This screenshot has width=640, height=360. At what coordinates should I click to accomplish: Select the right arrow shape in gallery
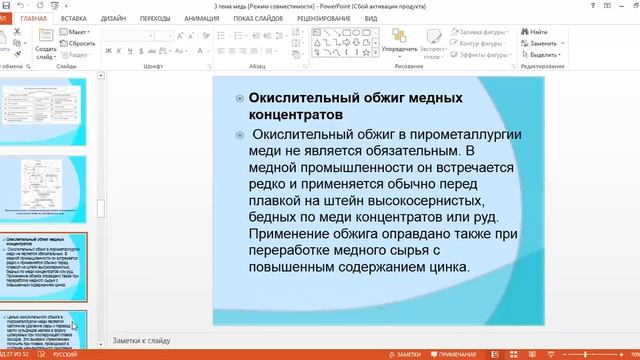347,42
